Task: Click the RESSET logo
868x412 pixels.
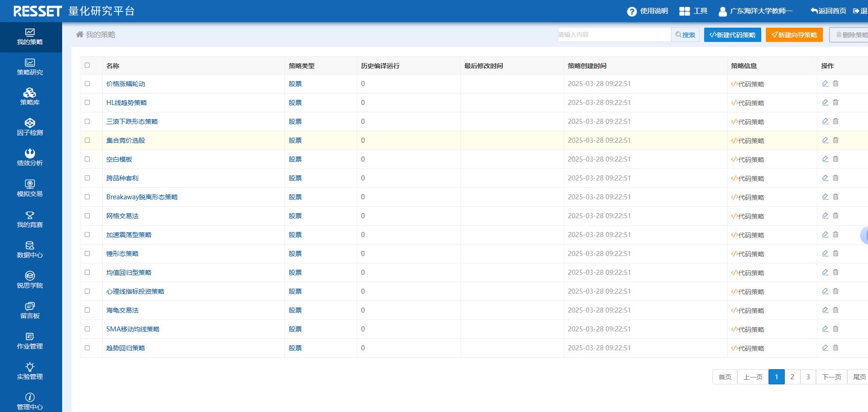Action: (38, 11)
